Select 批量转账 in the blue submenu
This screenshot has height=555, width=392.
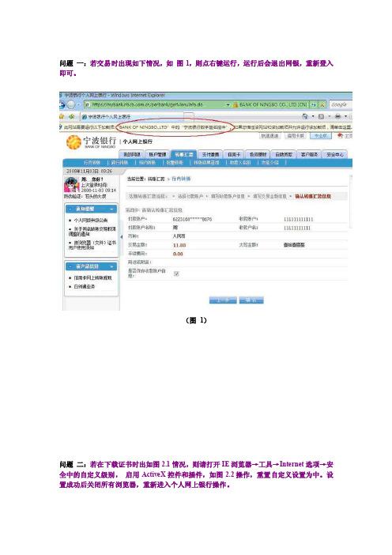(x=175, y=163)
